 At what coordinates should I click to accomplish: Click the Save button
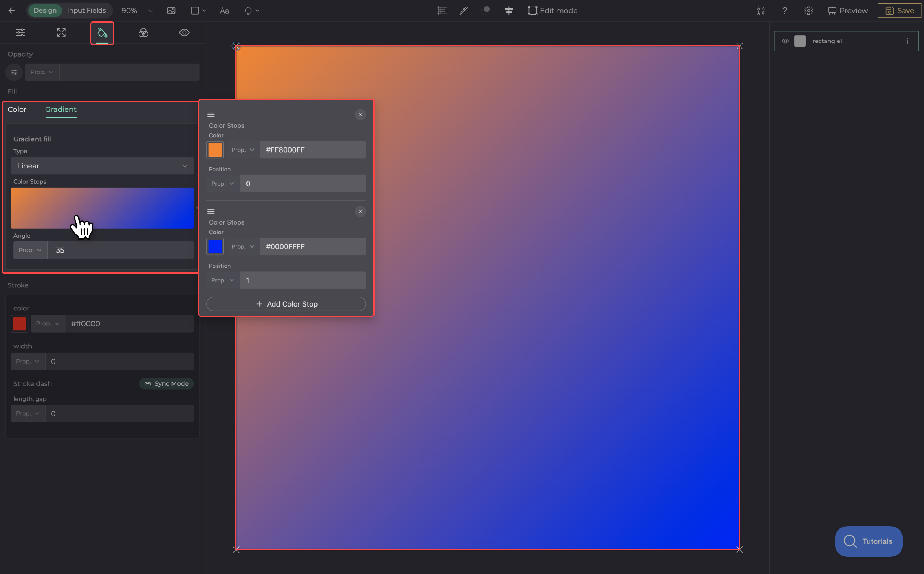tap(900, 10)
